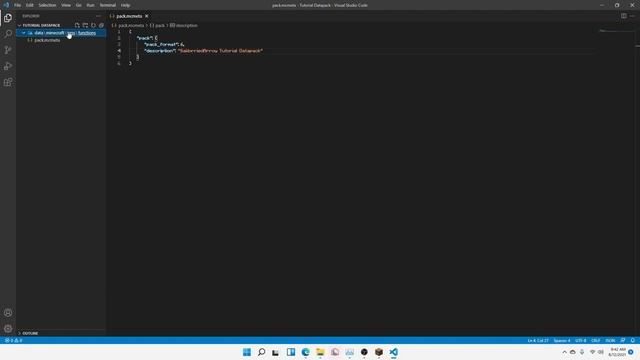Click Visual Studio Code taskbar icon

pos(393,352)
